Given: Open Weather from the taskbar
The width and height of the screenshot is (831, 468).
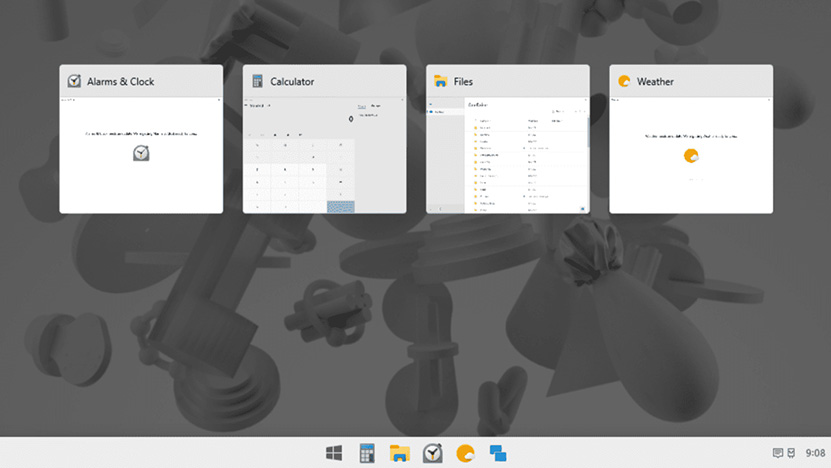Looking at the screenshot, I should tap(465, 453).
